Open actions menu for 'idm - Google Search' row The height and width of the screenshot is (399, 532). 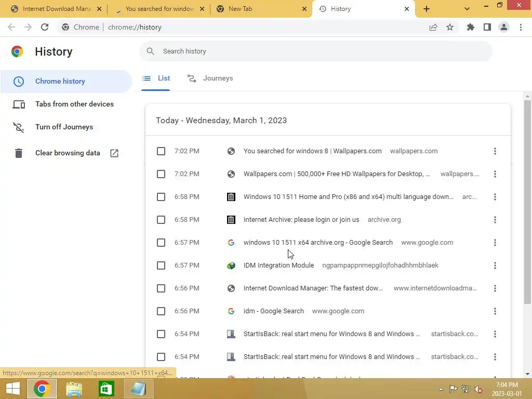(x=495, y=311)
